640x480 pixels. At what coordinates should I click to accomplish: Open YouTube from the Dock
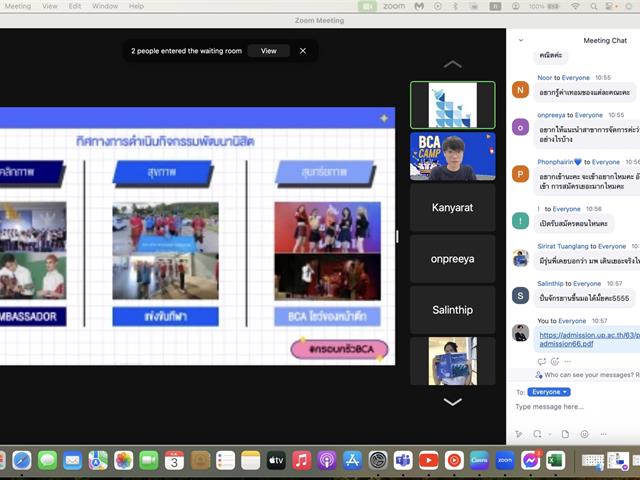tap(429, 461)
